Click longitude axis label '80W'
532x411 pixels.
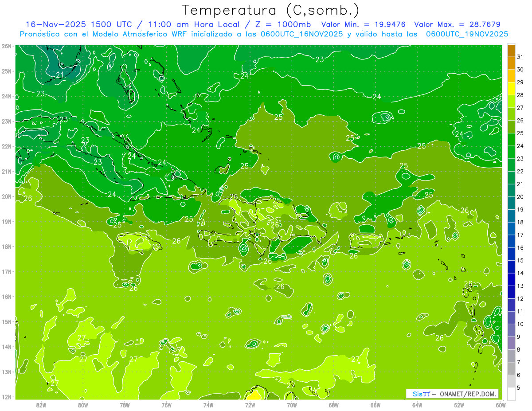pos(83,404)
